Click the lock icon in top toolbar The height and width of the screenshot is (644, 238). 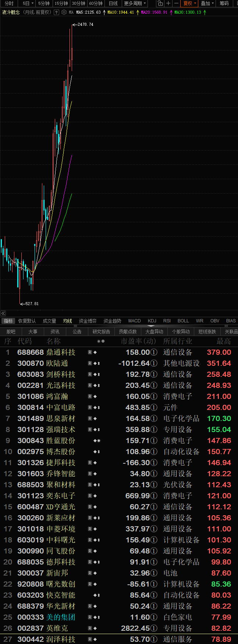click(x=160, y=3)
